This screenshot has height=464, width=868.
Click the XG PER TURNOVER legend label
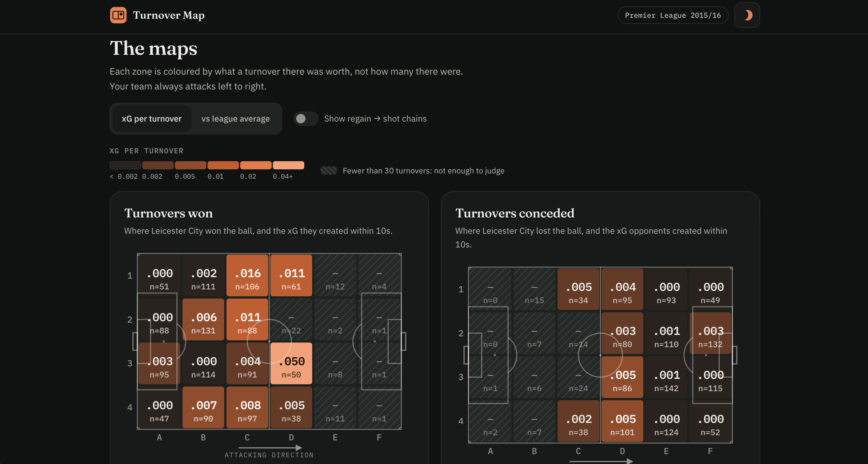pos(147,151)
